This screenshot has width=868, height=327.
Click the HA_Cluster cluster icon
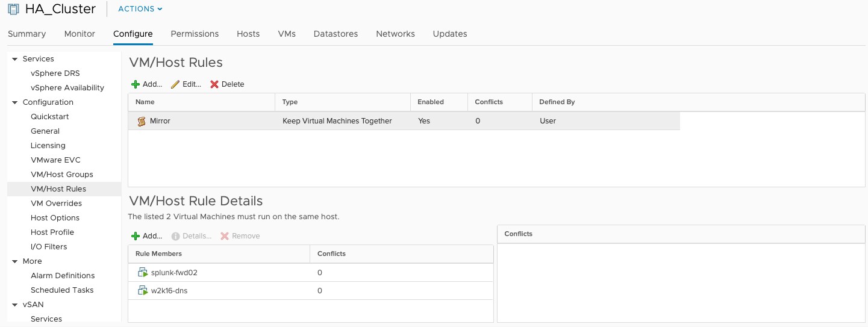tap(13, 9)
